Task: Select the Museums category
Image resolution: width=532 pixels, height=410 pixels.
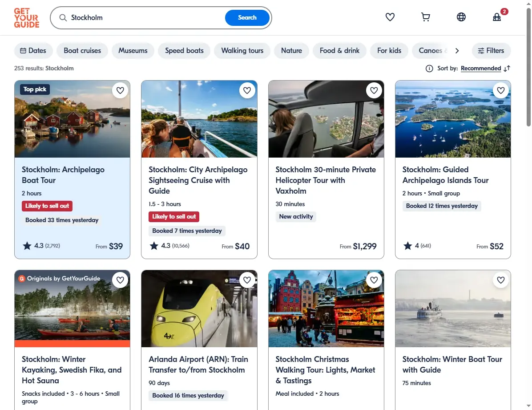Action: click(133, 51)
